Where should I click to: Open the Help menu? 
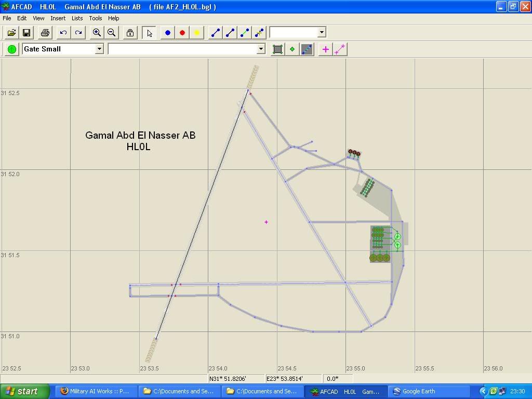(114, 18)
